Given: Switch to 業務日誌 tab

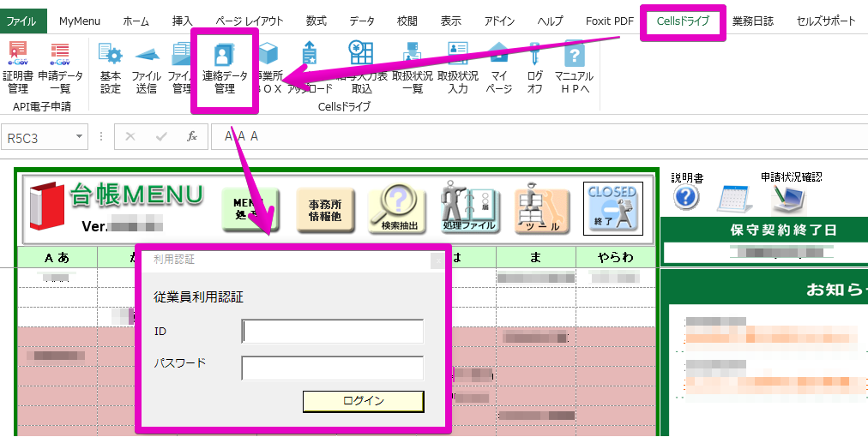Looking at the screenshot, I should 753,21.
